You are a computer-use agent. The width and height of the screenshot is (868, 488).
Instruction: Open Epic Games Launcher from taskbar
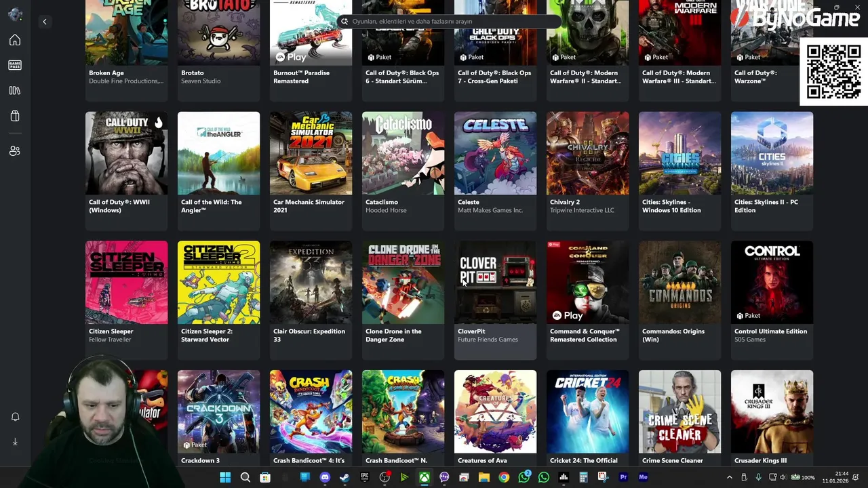364,477
